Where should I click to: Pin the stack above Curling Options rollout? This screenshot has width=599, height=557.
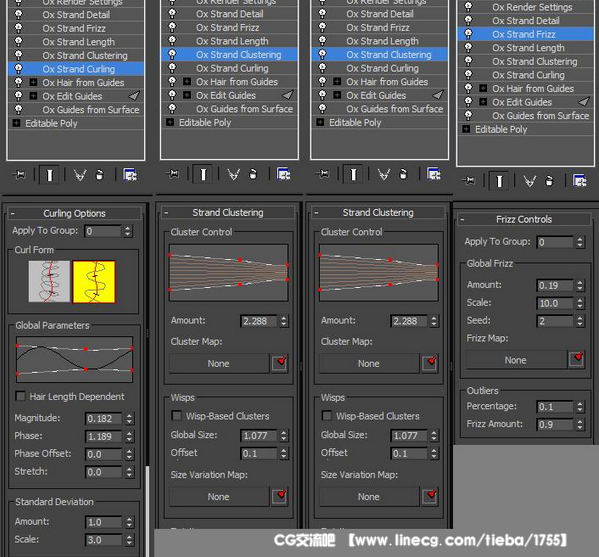point(18,175)
